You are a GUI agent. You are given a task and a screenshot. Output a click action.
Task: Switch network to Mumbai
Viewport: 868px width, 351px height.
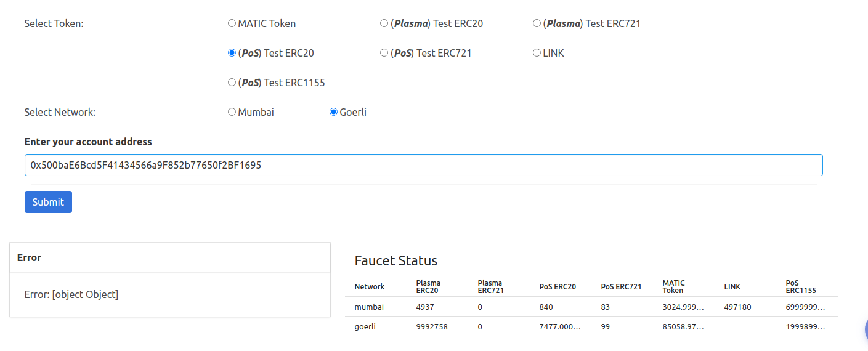(x=232, y=112)
